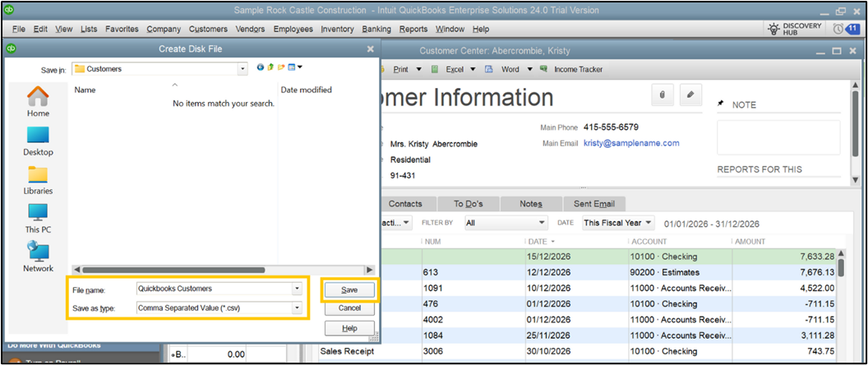Go to Home in the save dialog sidebar

(38, 103)
